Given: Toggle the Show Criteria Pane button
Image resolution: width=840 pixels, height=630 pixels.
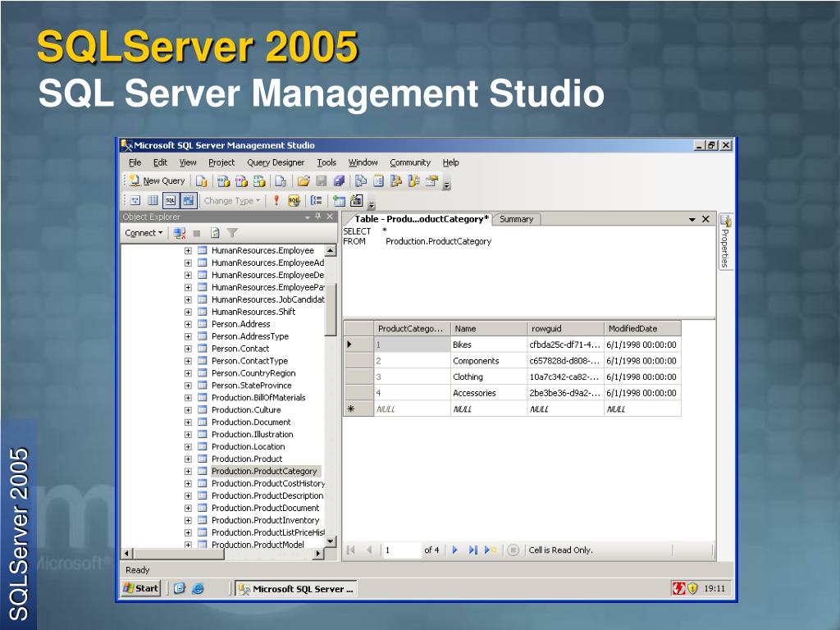Looking at the screenshot, I should coord(153,201).
